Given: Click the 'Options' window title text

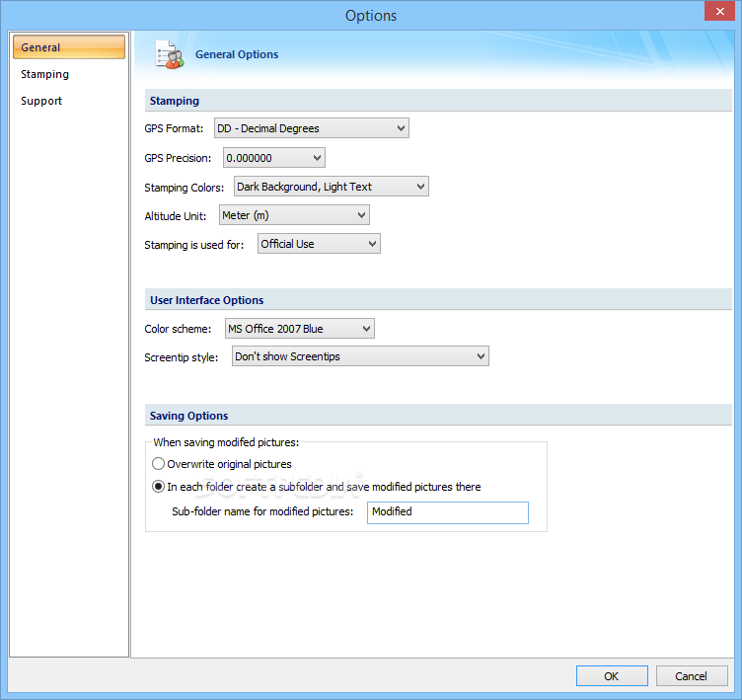Looking at the screenshot, I should (x=371, y=15).
